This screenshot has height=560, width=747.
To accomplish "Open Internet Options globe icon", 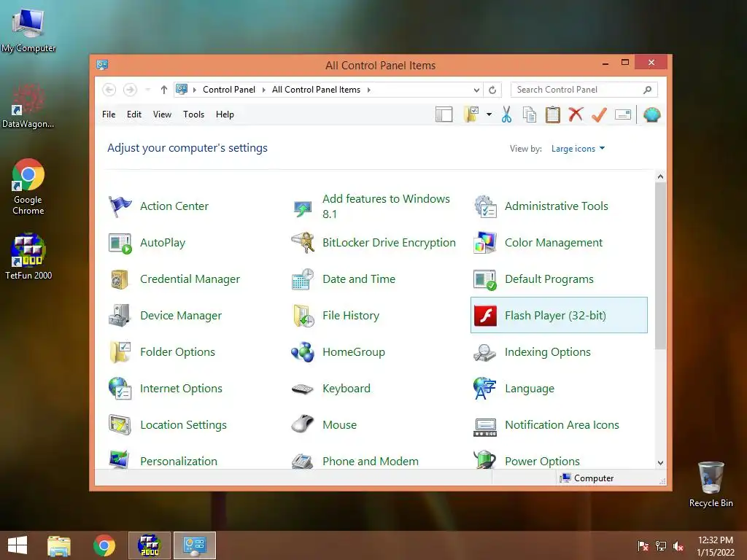I will point(120,389).
